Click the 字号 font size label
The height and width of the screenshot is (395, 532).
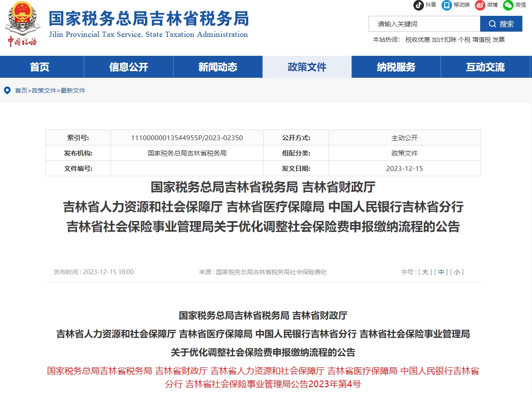pos(408,272)
